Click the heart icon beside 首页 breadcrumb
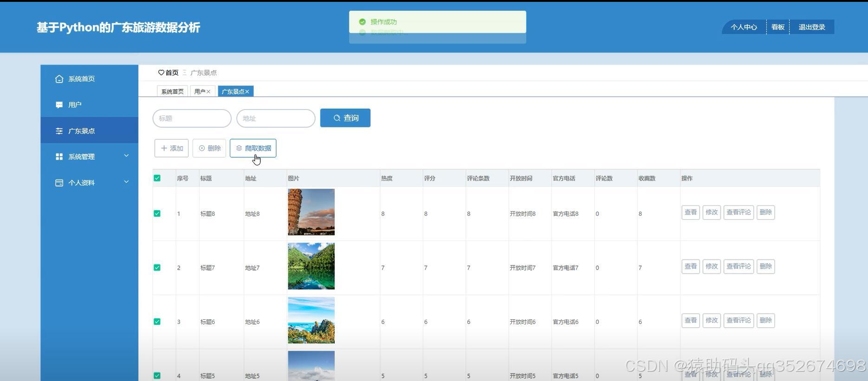Screen dimensions: 868x381 click(x=161, y=72)
